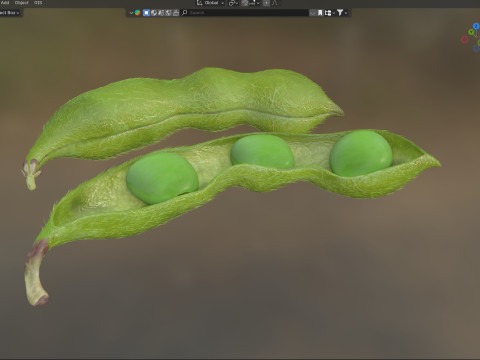Click the colorful asset library icon
This screenshot has height=360, width=480.
138,13
